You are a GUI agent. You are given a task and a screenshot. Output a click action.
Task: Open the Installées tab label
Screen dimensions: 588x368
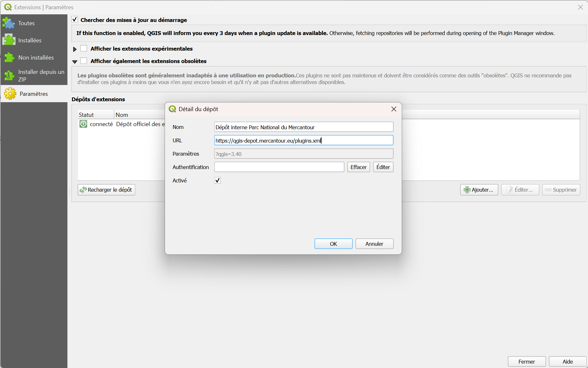click(x=30, y=40)
